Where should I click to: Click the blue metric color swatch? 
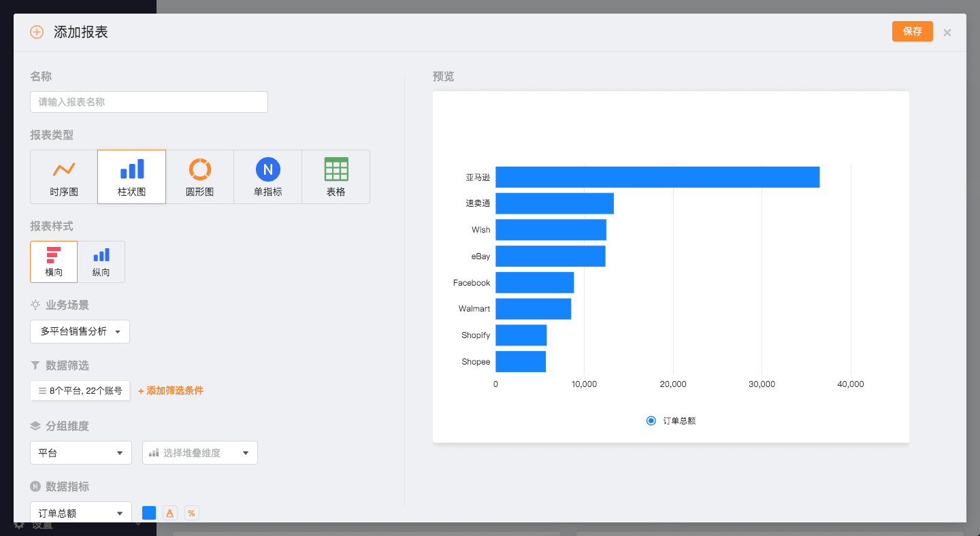(149, 513)
